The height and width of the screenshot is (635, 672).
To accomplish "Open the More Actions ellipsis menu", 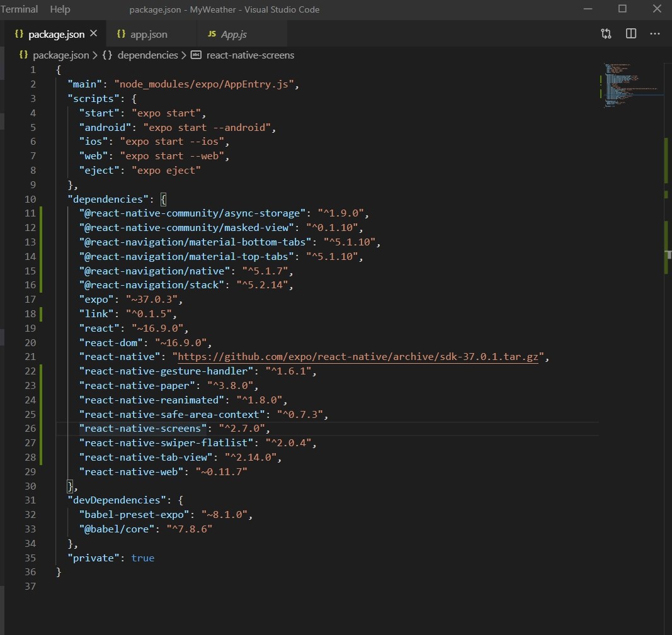I will click(655, 33).
